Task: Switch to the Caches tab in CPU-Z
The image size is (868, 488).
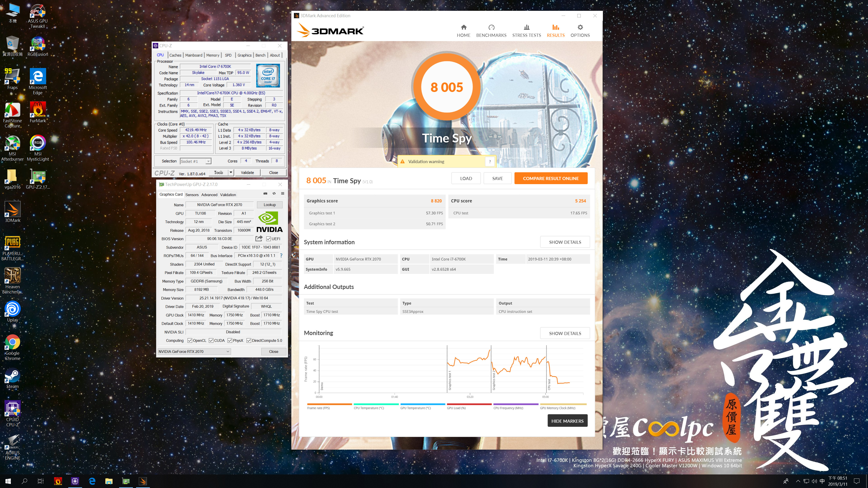Action: [x=175, y=55]
